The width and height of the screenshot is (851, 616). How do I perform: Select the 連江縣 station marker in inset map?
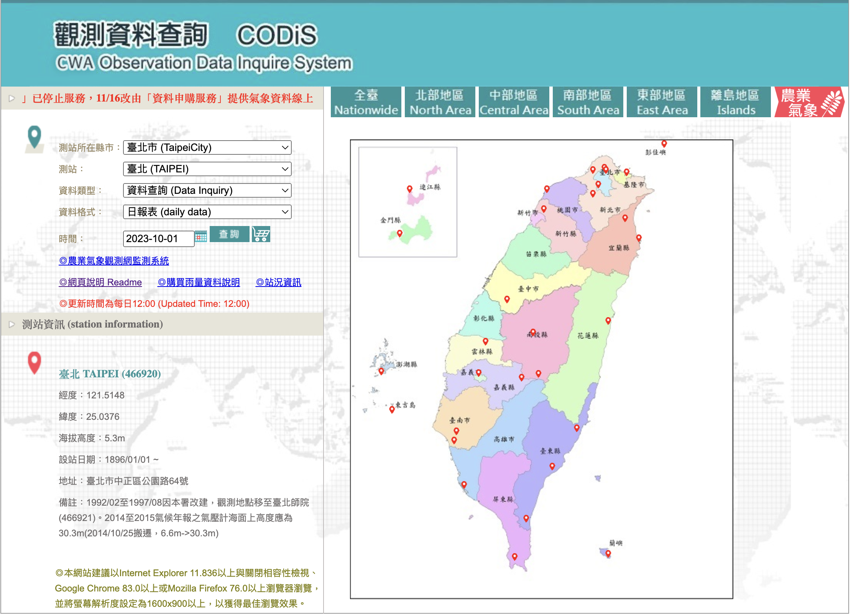pos(410,189)
